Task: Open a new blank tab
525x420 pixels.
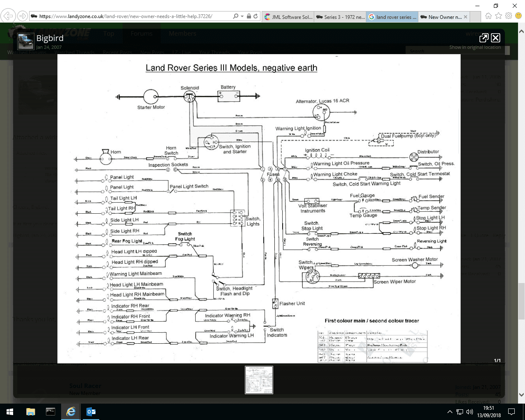Action: 475,17
